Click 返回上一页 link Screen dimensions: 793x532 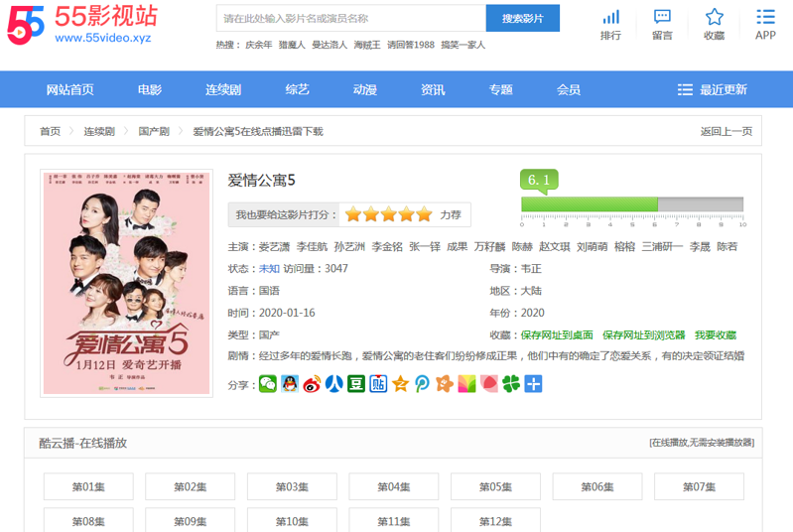point(727,131)
